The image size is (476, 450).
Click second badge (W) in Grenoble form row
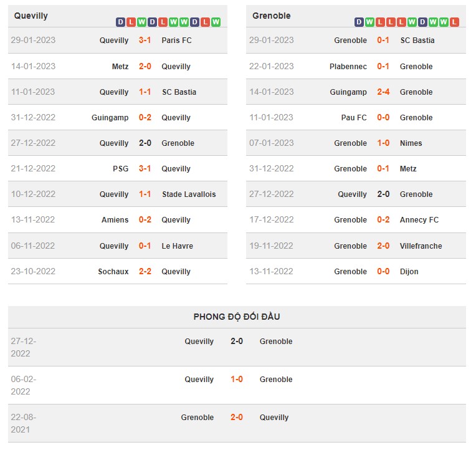369,22
